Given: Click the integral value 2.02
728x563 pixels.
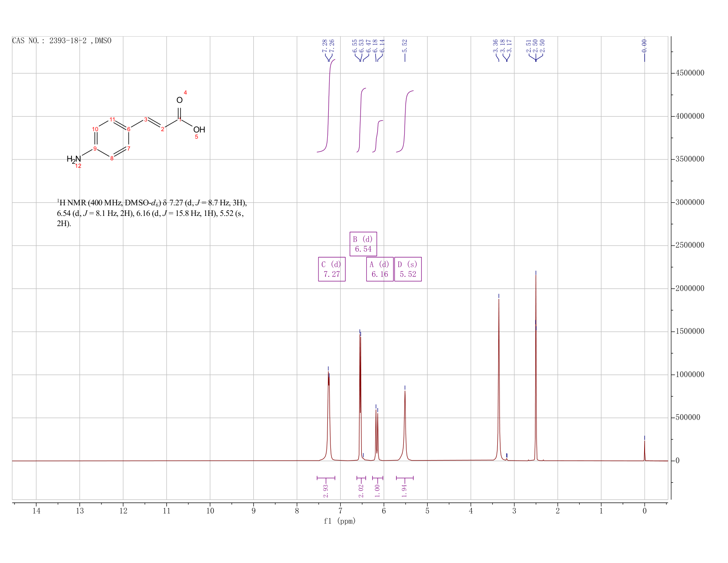Looking at the screenshot, I should coord(361,491).
